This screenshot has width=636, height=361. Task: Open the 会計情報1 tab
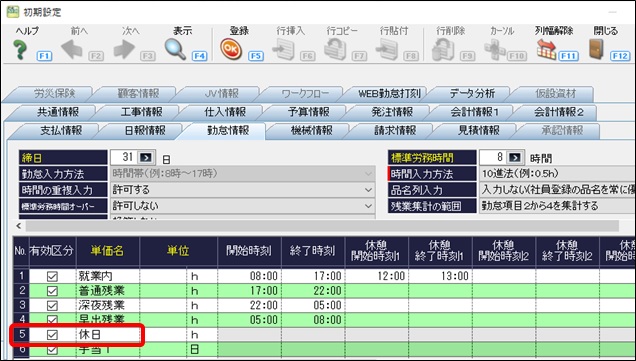tap(475, 112)
